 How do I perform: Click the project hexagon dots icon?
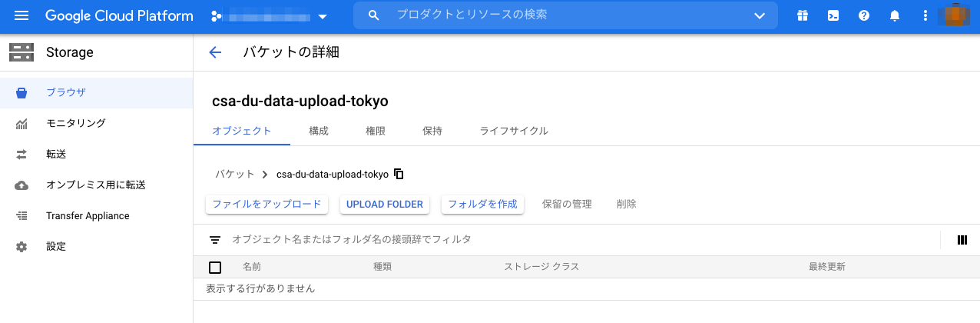pyautogui.click(x=217, y=16)
